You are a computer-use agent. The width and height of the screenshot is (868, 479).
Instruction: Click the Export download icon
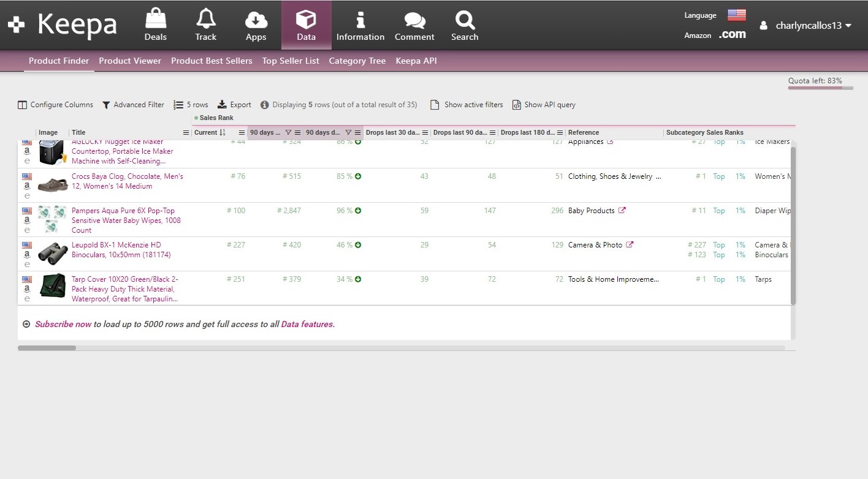tap(222, 105)
